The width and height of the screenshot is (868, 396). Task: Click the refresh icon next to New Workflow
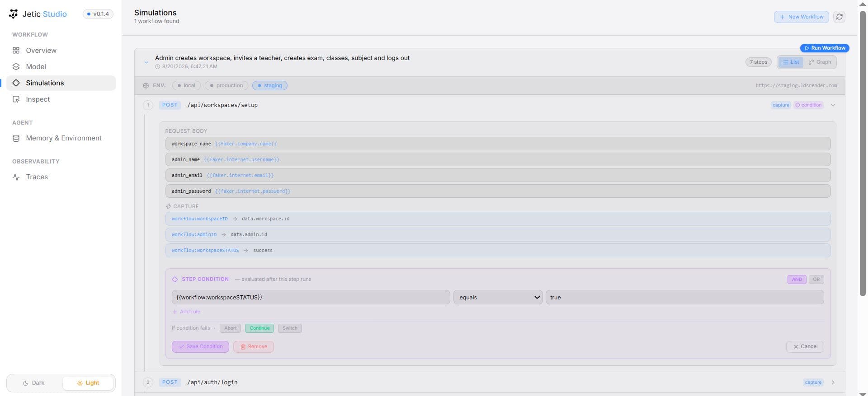coord(839,17)
